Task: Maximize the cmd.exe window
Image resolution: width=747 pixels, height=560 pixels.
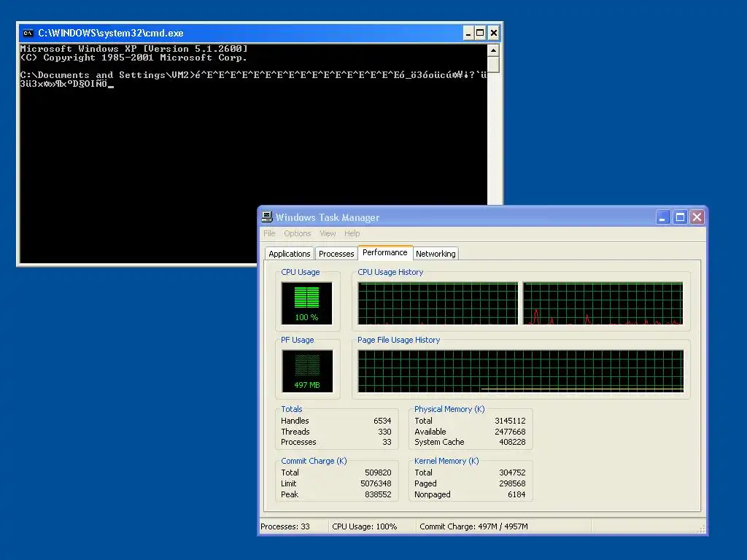Action: coord(480,33)
